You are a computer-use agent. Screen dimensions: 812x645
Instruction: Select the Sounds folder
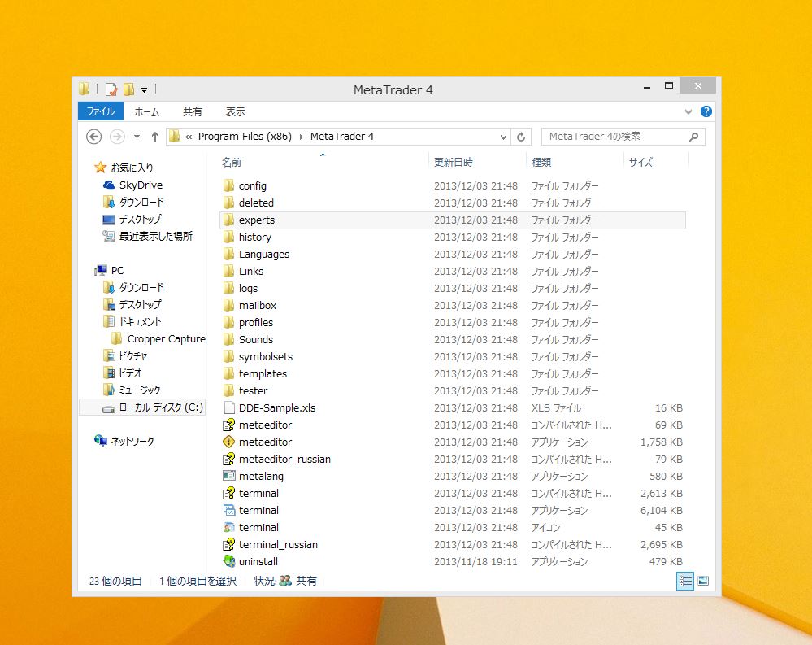pos(256,339)
